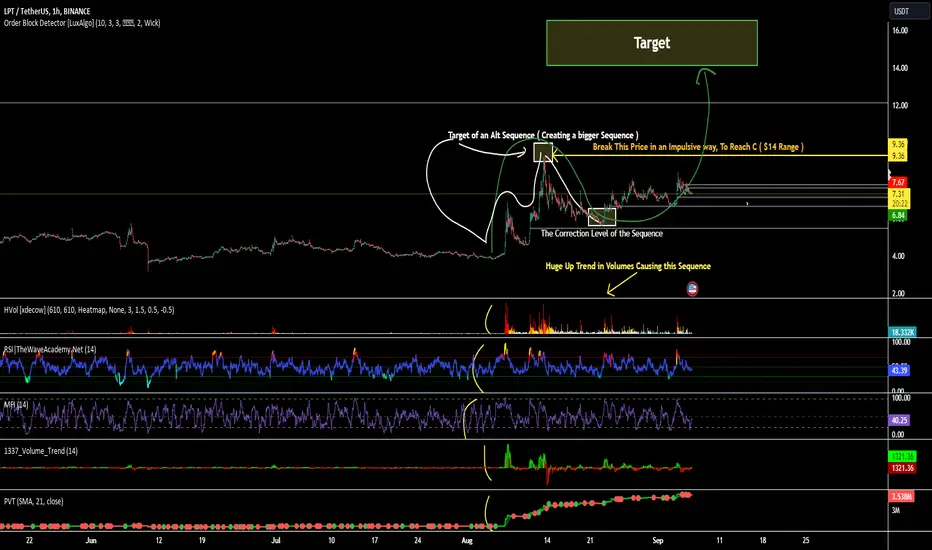932x550 pixels.
Task: Click the Aug date on time axis
Action: (467, 540)
